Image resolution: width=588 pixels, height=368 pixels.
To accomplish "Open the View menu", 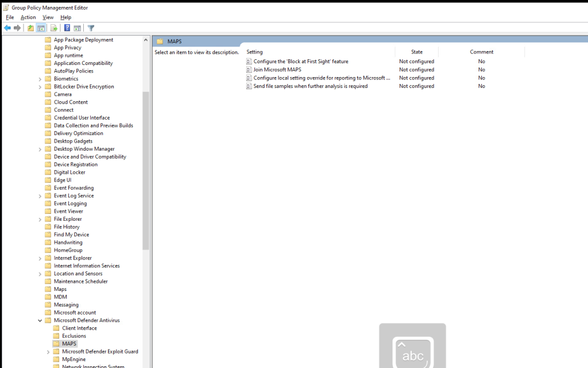I will [x=48, y=17].
